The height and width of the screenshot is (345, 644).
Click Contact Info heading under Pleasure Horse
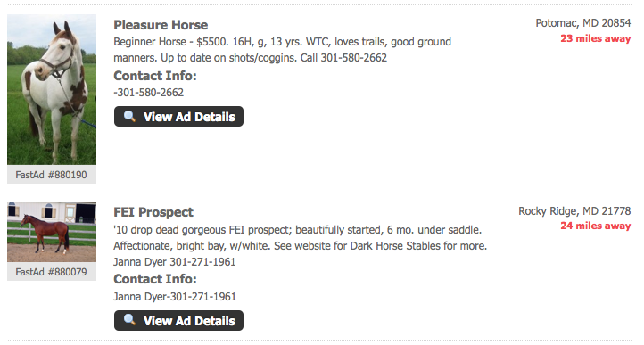click(155, 76)
